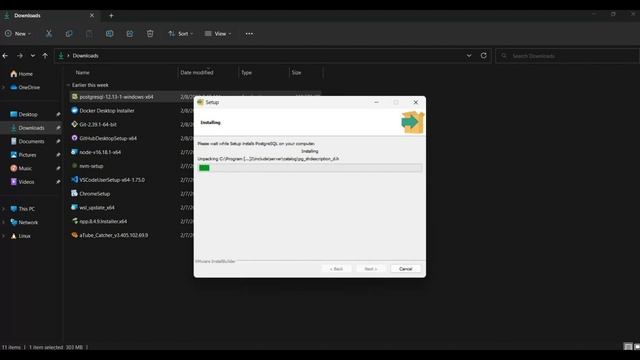Sort by the Name column header
640x360 pixels.
[x=82, y=72]
